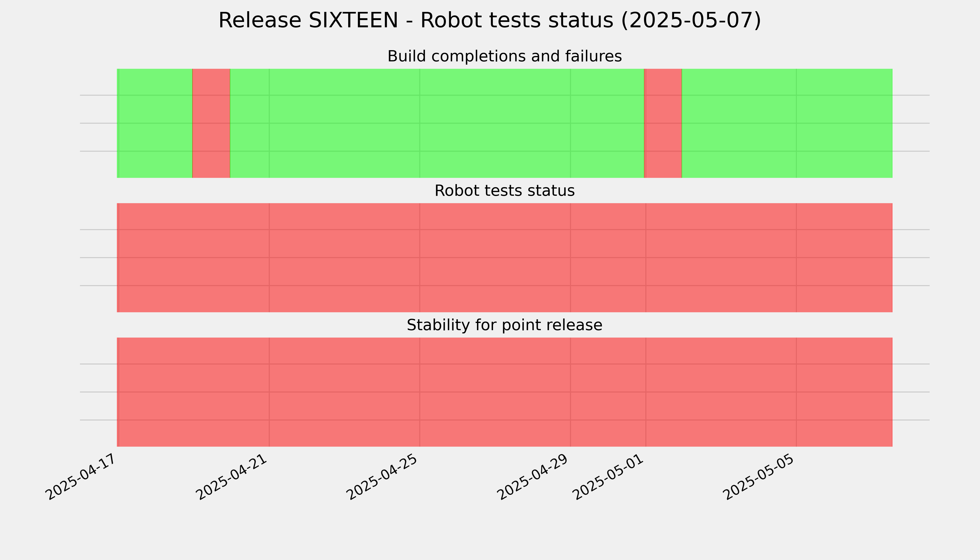The width and height of the screenshot is (980, 560).
Task: Click the red Stability for point release bar
Action: tap(505, 392)
